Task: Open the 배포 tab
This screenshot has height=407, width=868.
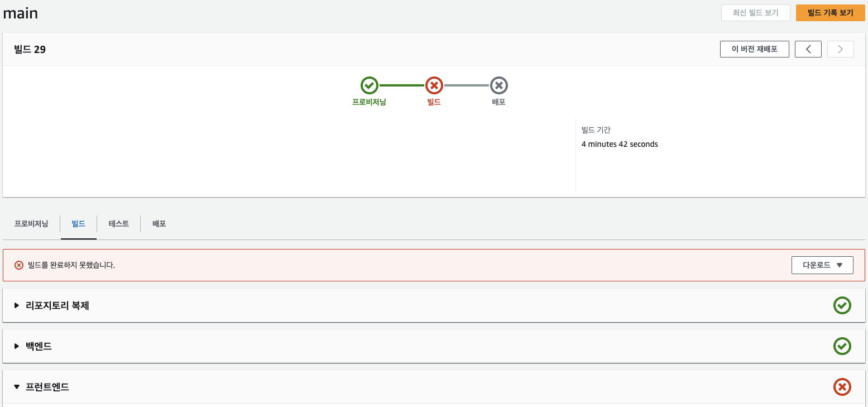Action: (158, 223)
